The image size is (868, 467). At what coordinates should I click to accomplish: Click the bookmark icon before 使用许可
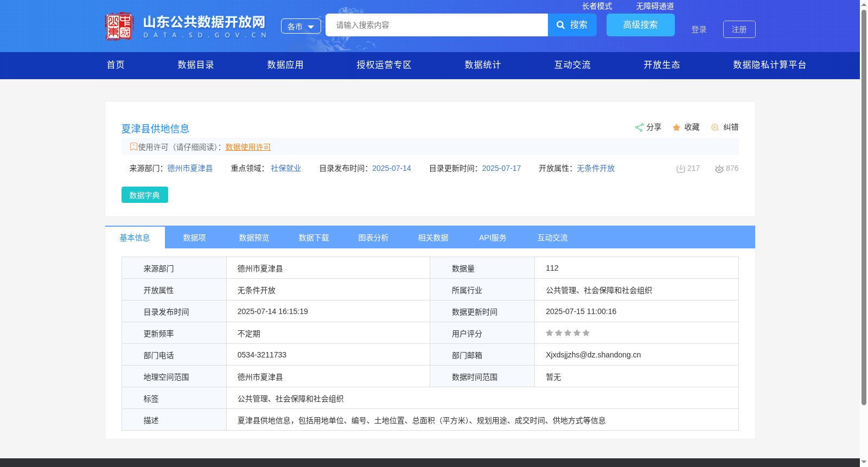click(133, 146)
